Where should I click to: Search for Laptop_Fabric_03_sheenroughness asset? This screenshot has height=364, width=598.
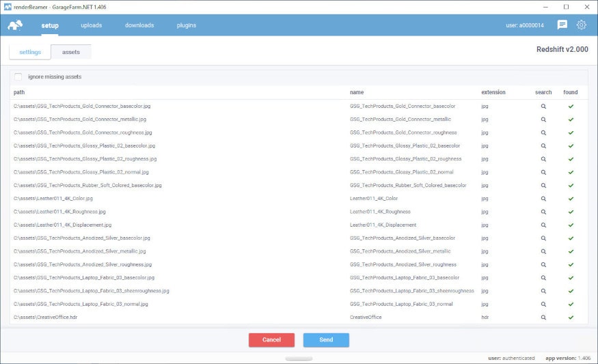pyautogui.click(x=543, y=291)
